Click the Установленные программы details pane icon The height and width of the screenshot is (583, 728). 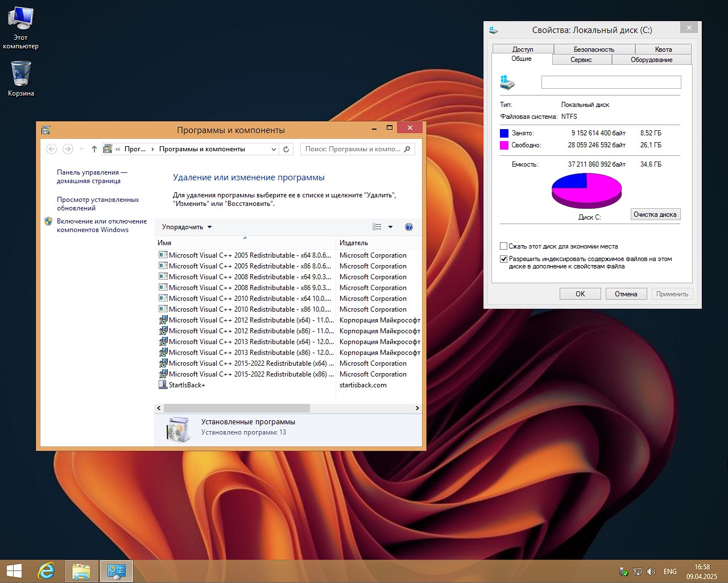179,429
